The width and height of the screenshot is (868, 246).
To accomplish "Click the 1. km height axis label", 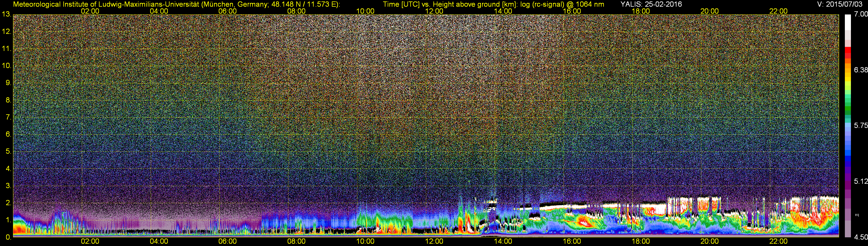I will (x=8, y=220).
